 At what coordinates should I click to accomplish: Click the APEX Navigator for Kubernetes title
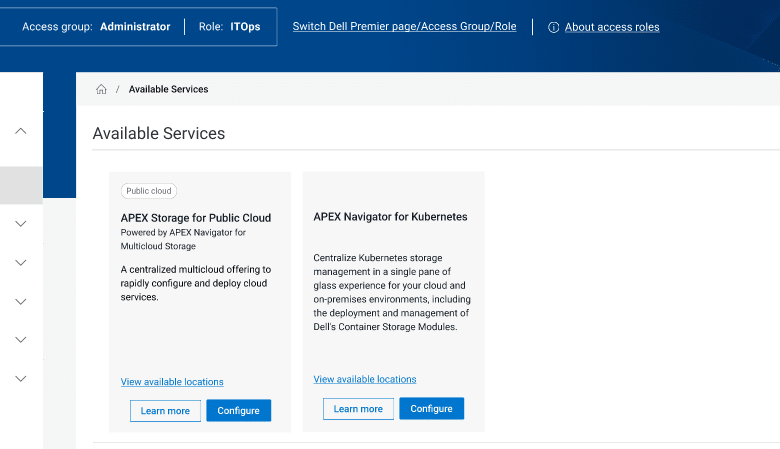[390, 217]
